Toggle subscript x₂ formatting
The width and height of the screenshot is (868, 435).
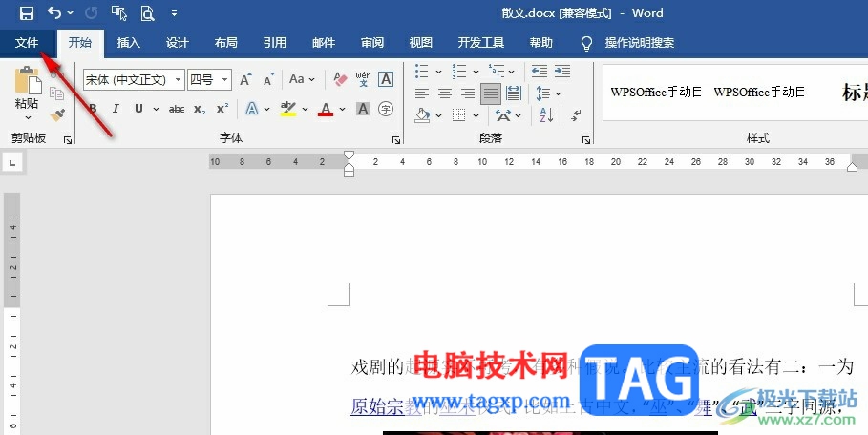coord(200,109)
